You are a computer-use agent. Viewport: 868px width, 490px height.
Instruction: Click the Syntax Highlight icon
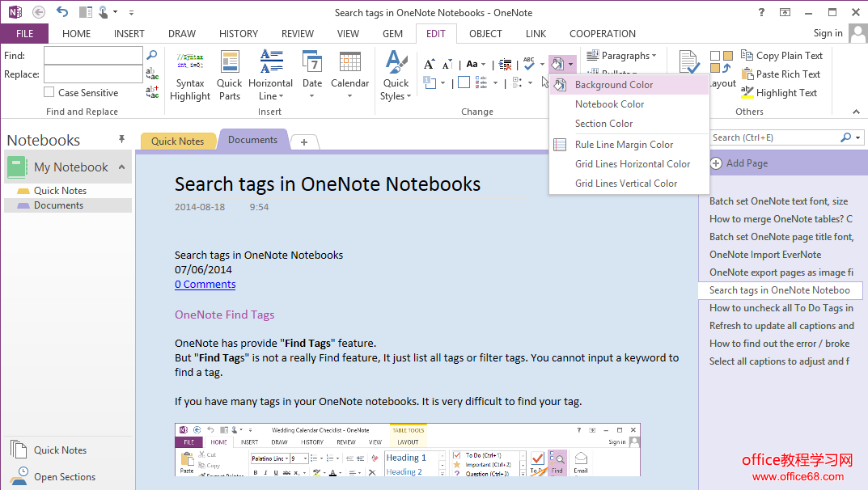[x=190, y=62]
